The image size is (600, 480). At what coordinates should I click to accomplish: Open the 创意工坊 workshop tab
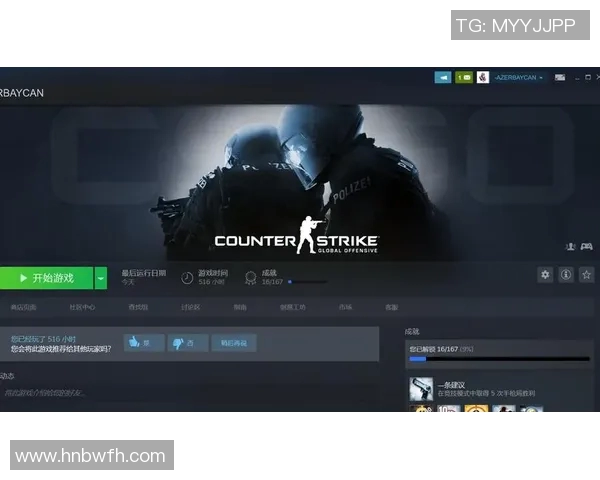pyautogui.click(x=293, y=307)
